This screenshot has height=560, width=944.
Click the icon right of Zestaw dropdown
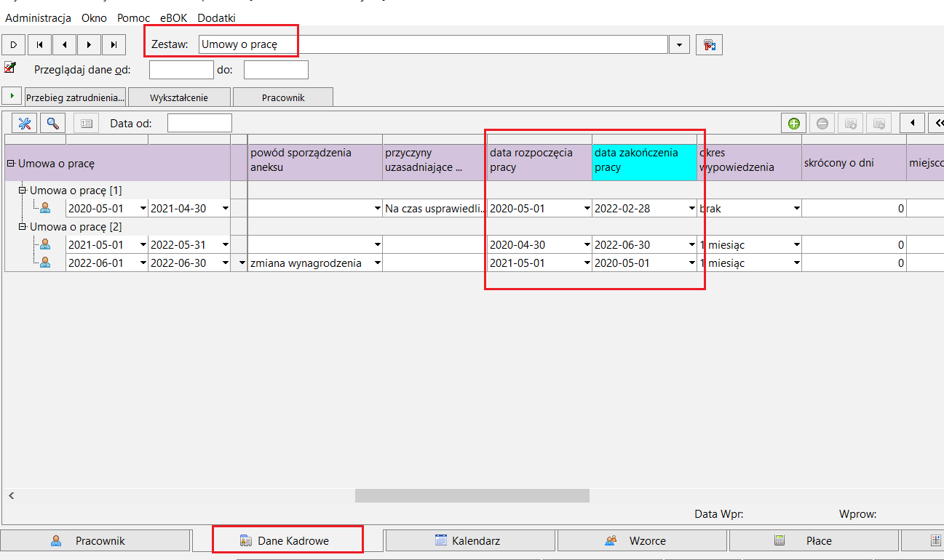point(709,45)
